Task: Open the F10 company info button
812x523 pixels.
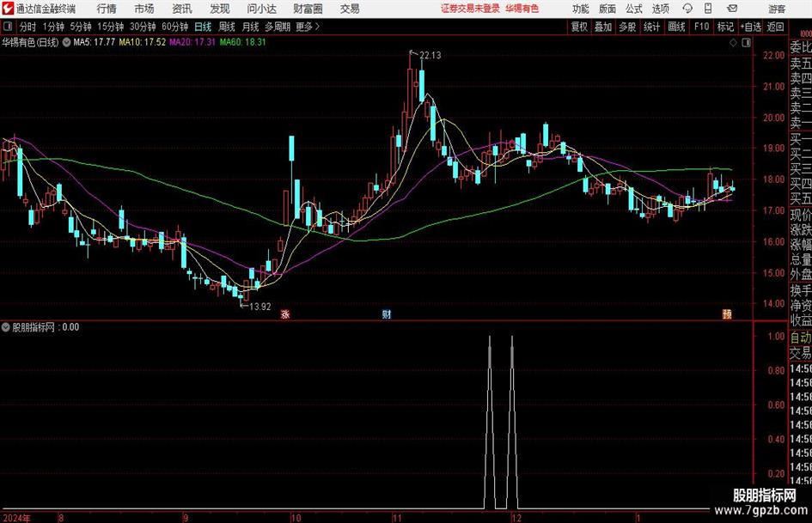Action: (701, 27)
